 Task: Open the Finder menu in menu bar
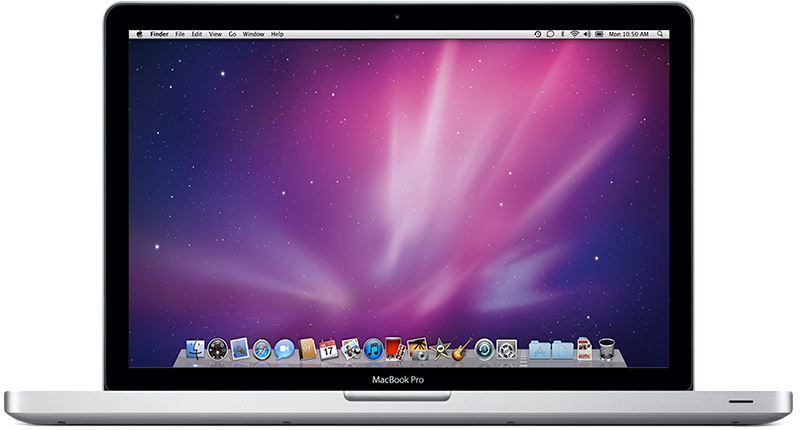point(159,34)
